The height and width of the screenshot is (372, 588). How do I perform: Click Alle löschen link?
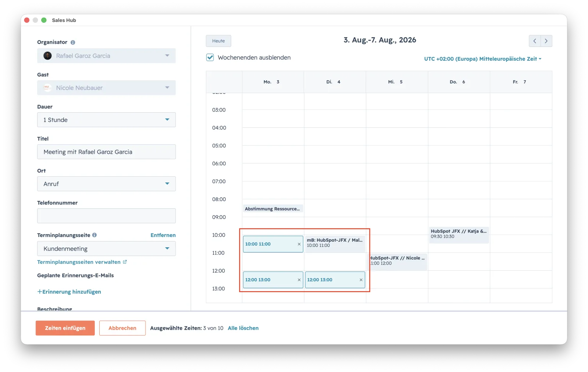point(243,328)
